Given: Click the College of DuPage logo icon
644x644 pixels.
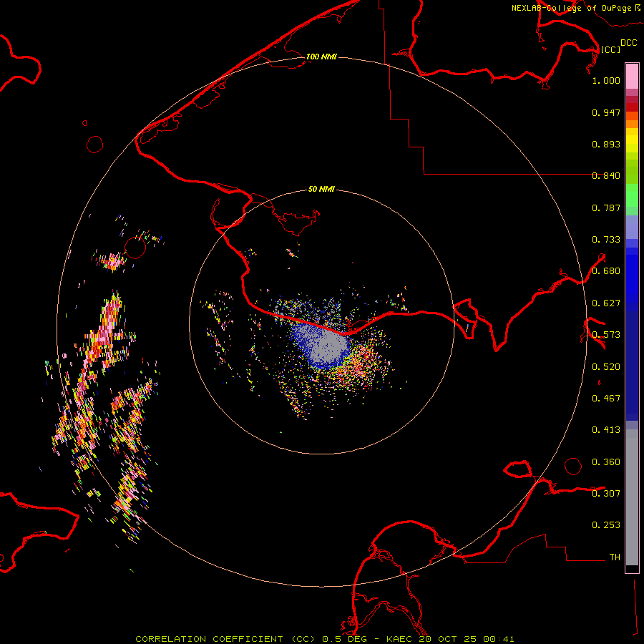Looking at the screenshot, I should 638,7.
